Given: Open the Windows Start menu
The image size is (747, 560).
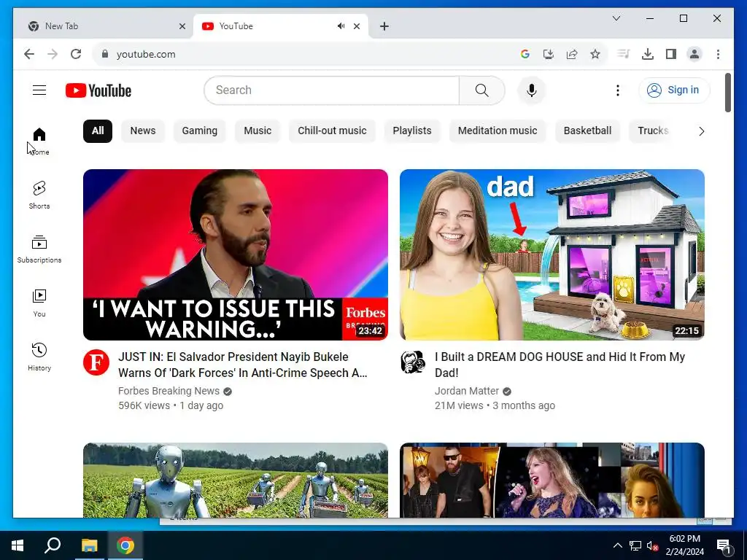Looking at the screenshot, I should [x=18, y=545].
